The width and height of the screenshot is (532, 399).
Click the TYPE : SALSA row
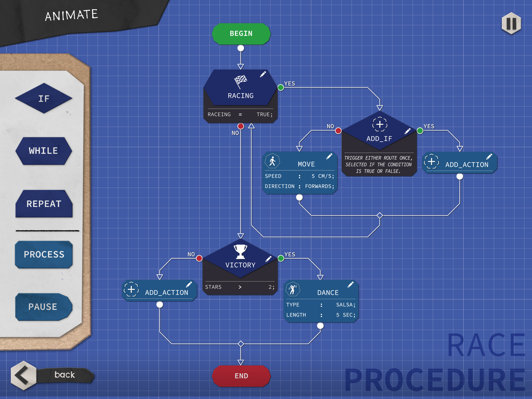[321, 305]
